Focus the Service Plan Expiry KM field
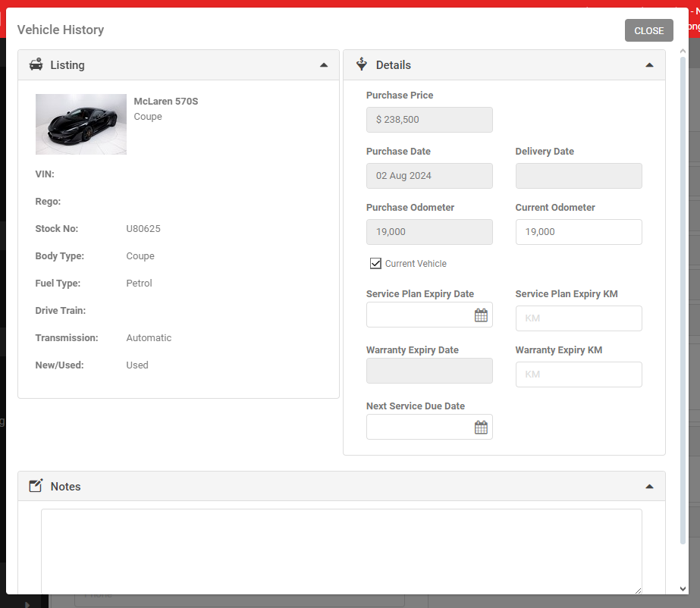The image size is (700, 608). pos(578,318)
